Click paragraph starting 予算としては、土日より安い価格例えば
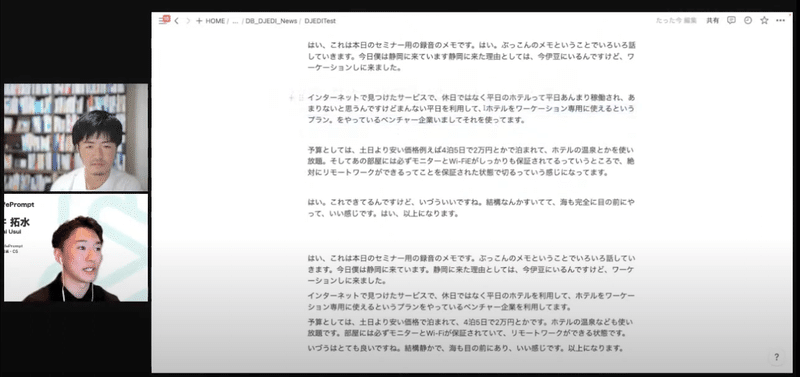This screenshot has width=800, height=377. pyautogui.click(x=471, y=161)
